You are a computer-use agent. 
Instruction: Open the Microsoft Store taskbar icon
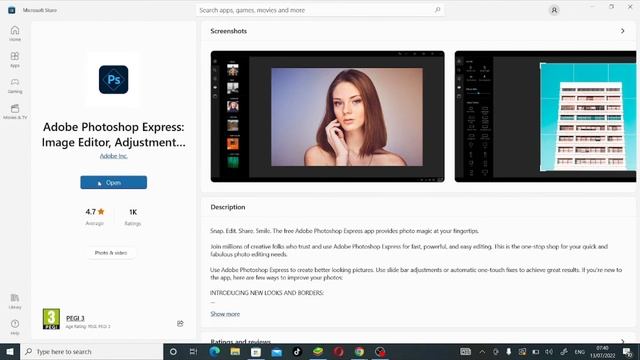[256, 351]
